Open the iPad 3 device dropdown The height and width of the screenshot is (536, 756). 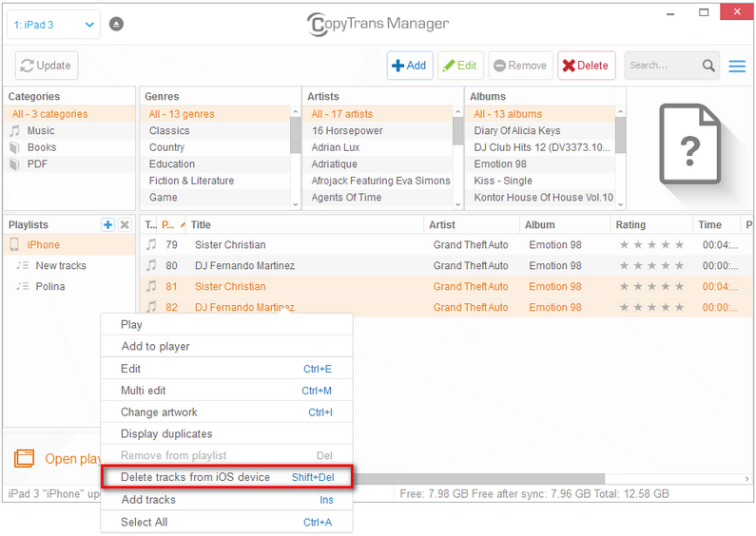53,25
